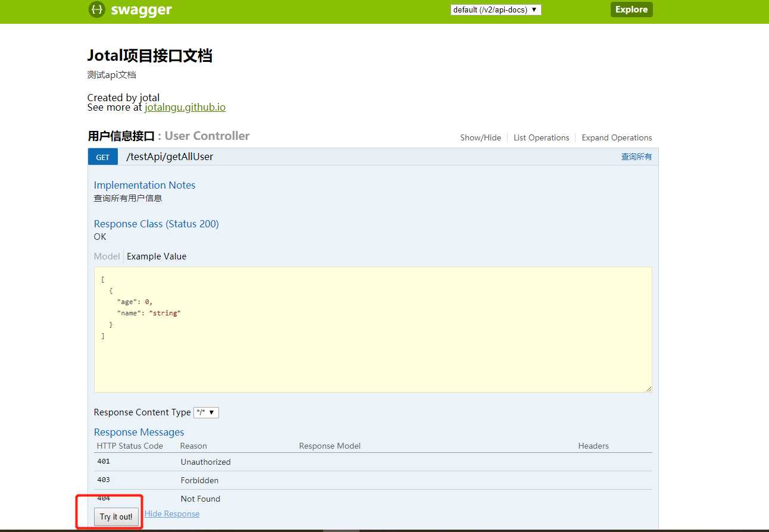Click the 测试api文档 description text
Screen dimensions: 769x532
(111, 75)
